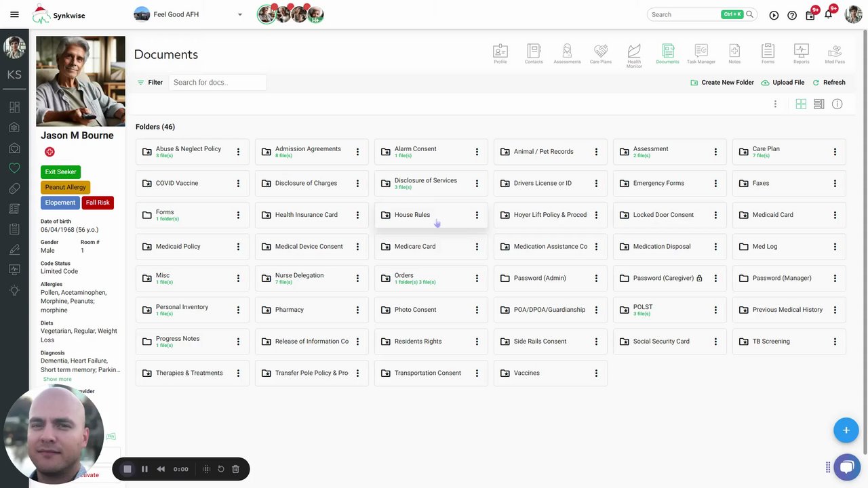868x488 pixels.
Task: Open the Orders folder
Action: coord(431,278)
